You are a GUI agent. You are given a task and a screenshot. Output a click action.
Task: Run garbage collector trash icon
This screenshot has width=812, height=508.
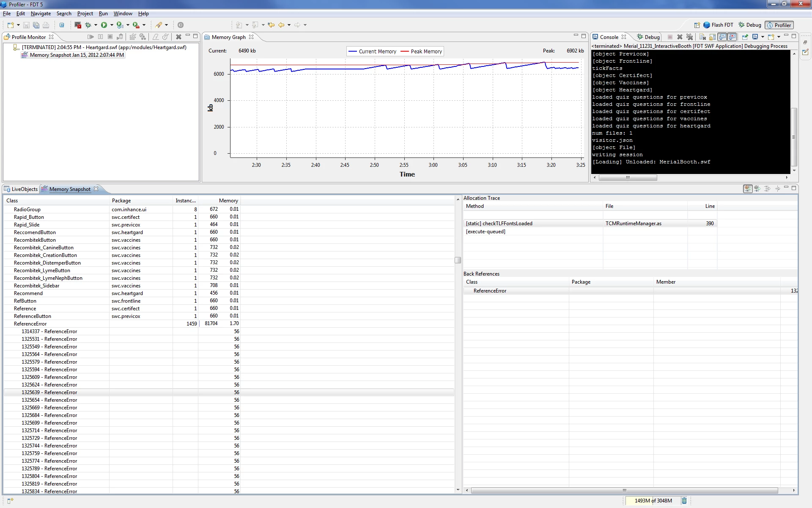[684, 501]
